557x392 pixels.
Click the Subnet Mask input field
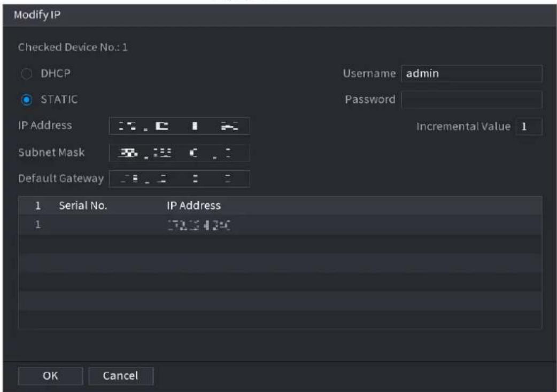click(x=179, y=153)
